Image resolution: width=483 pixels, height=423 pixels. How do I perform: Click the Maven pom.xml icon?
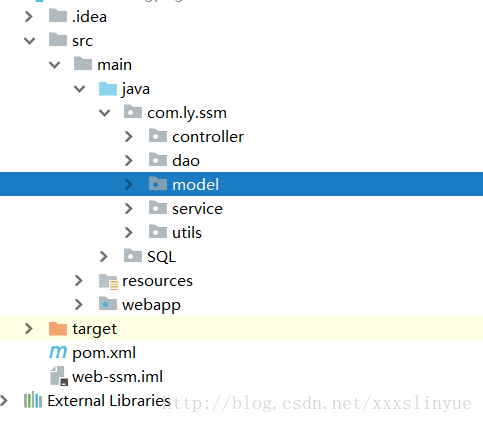point(58,352)
